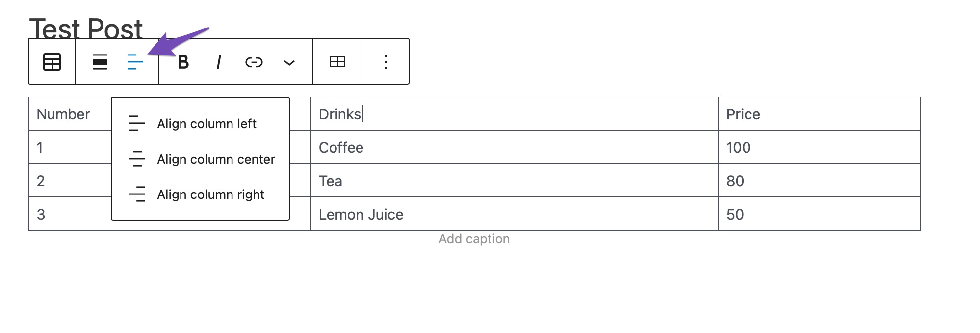Screen dimensions: 980x333
Task: Click the Number header cell
Action: [70, 114]
